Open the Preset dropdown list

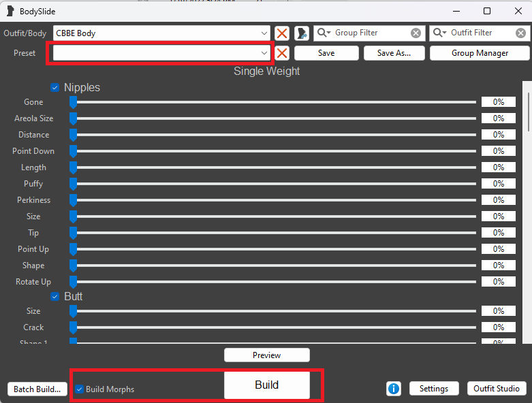pos(161,53)
